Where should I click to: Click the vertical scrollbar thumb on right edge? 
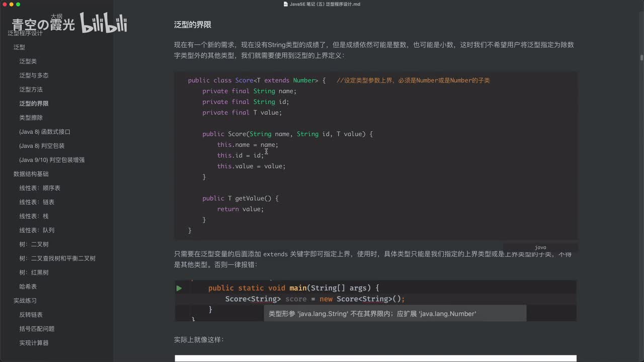[x=641, y=57]
